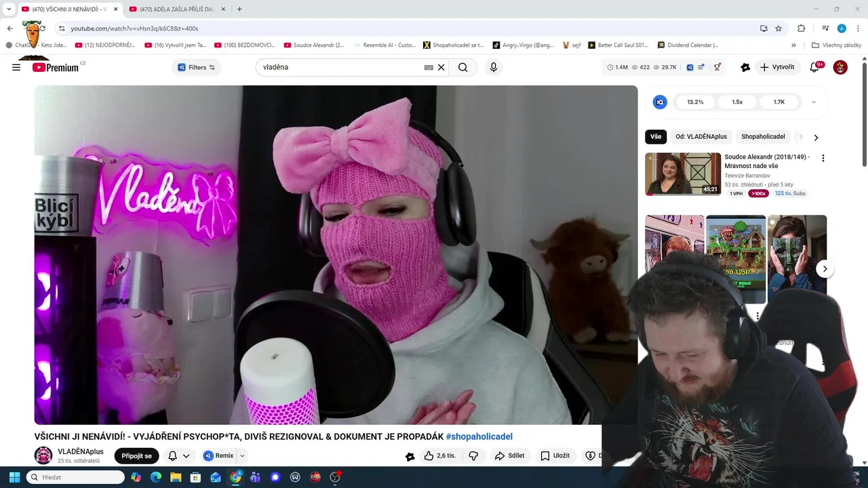
Task: Open the VLADĚNAplus channel avatar
Action: coord(43,455)
